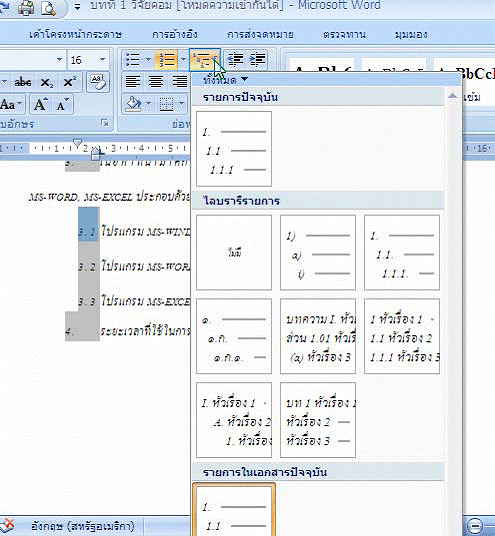
Task: Click the increase indent icon
Action: pyautogui.click(x=258, y=59)
